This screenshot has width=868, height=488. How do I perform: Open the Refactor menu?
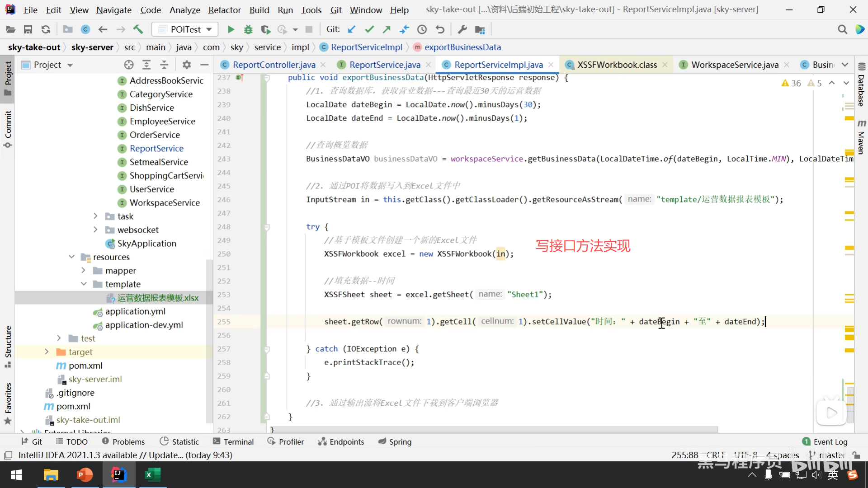[224, 9]
